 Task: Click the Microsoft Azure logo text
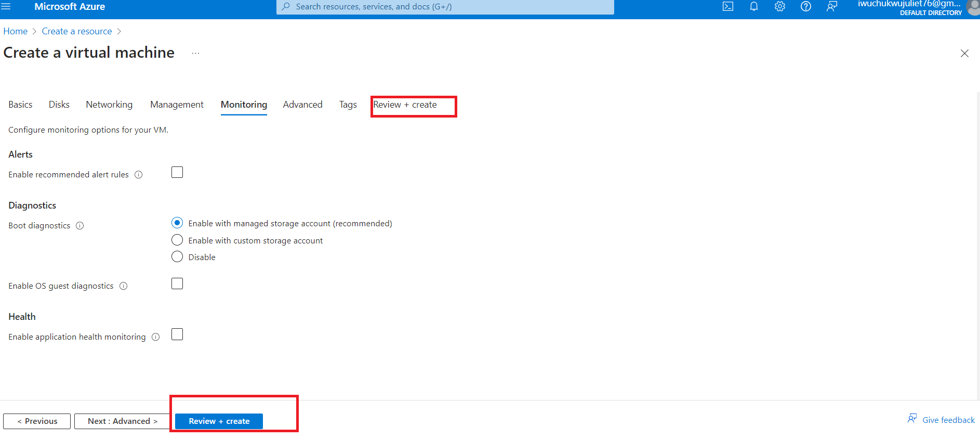click(x=70, y=7)
